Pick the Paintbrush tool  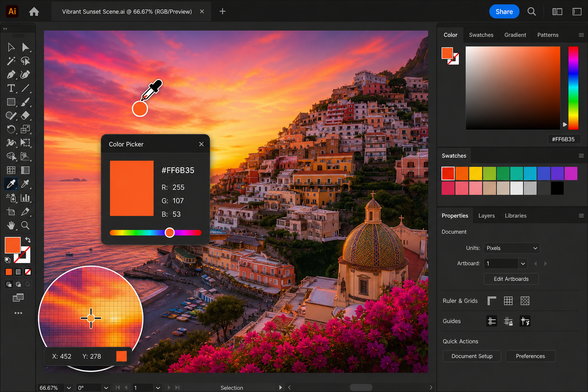pos(25,102)
